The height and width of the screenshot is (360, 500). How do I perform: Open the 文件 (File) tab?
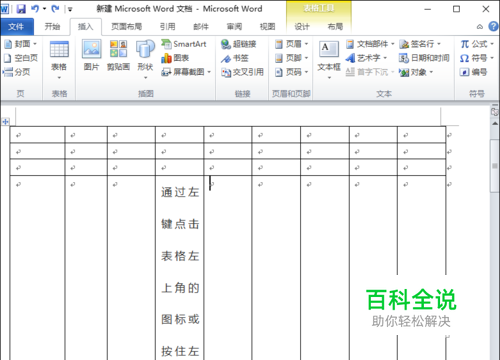[17, 27]
